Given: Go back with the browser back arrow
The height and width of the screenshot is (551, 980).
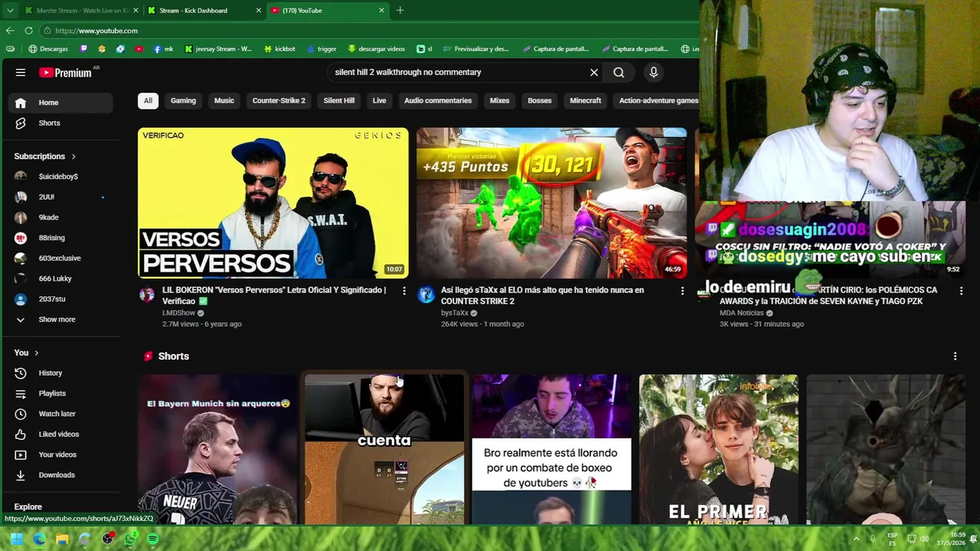Looking at the screenshot, I should 10,31.
